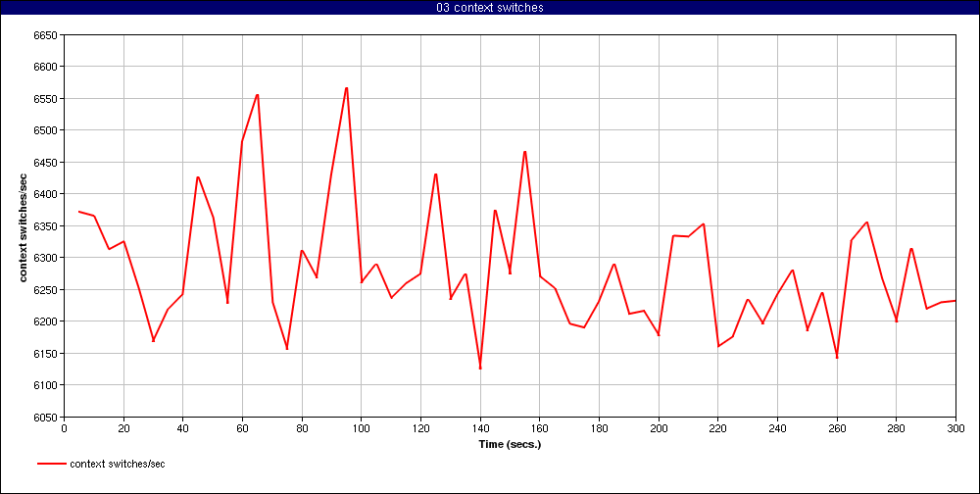Click the 20 tick on the time axis

(x=123, y=428)
